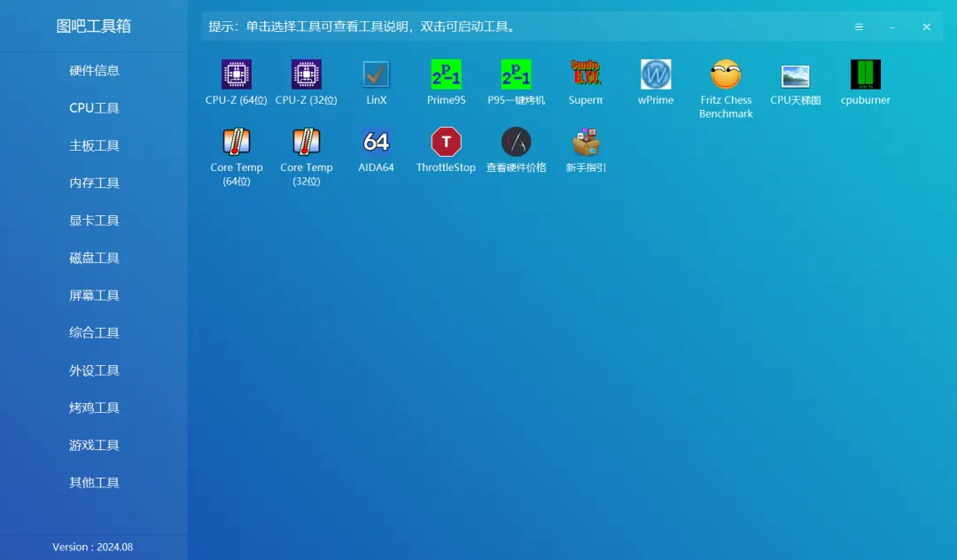Open the 内存工具 category
The height and width of the screenshot is (560, 957).
(x=94, y=183)
